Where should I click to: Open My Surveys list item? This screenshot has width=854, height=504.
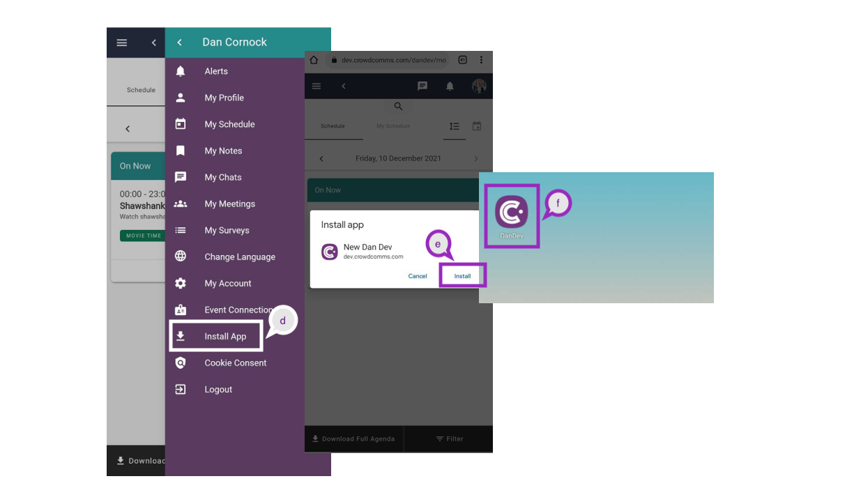point(227,230)
